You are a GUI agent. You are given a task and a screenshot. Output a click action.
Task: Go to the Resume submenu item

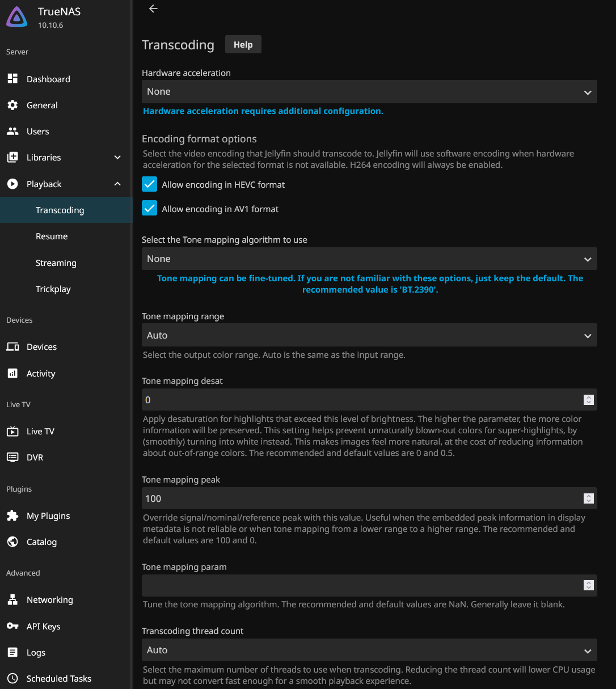point(52,236)
